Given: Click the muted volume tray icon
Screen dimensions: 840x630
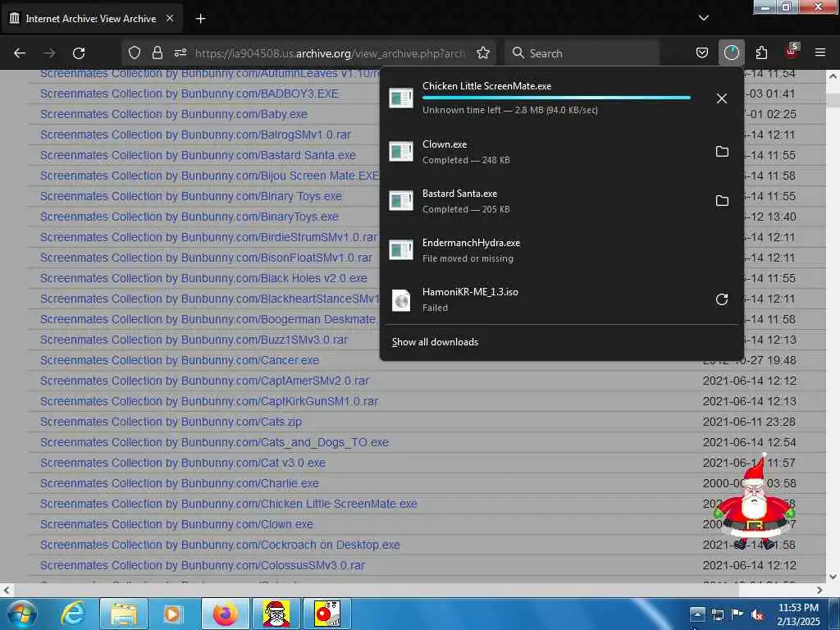Looking at the screenshot, I should point(757,614).
